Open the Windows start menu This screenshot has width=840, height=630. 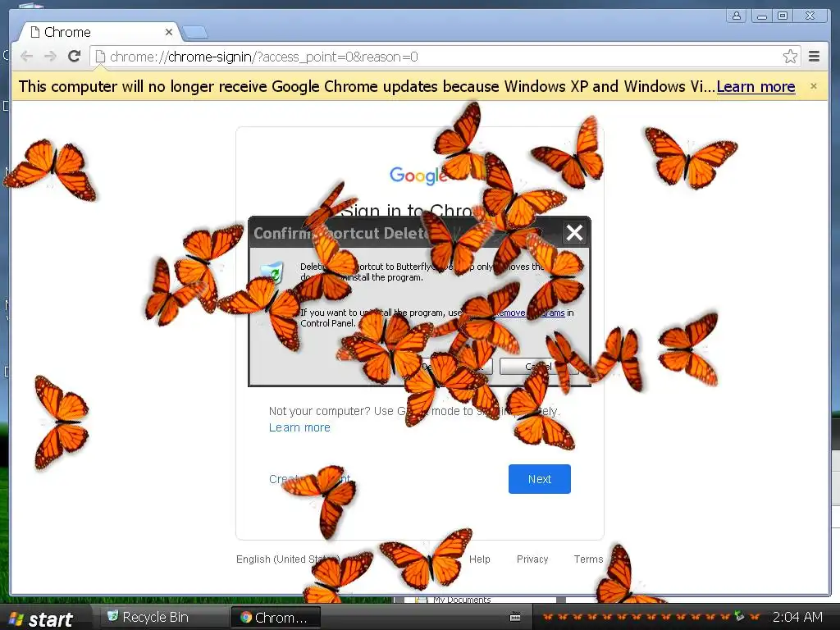(41, 619)
